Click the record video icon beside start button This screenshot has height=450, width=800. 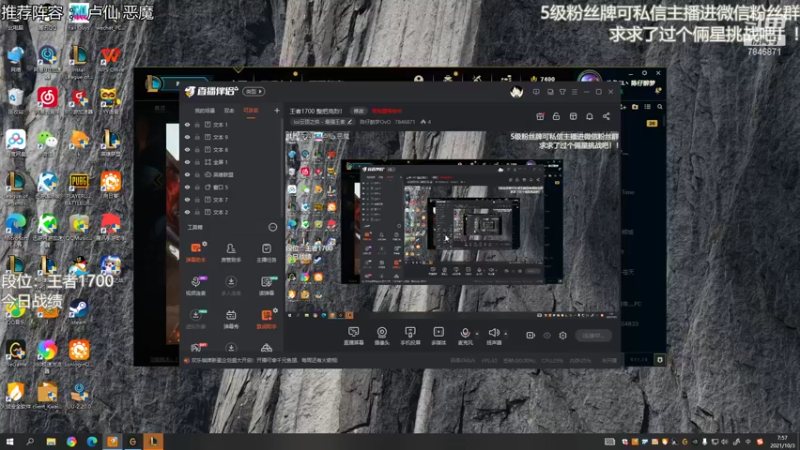(x=530, y=335)
